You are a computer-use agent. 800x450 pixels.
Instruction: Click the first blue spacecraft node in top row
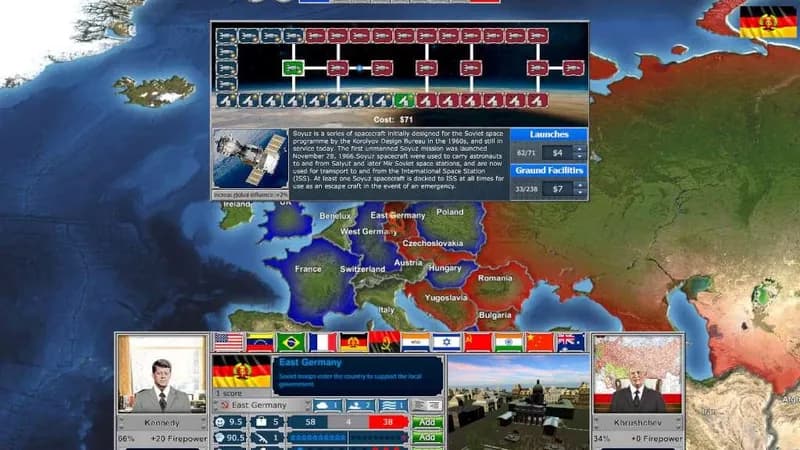click(x=227, y=36)
